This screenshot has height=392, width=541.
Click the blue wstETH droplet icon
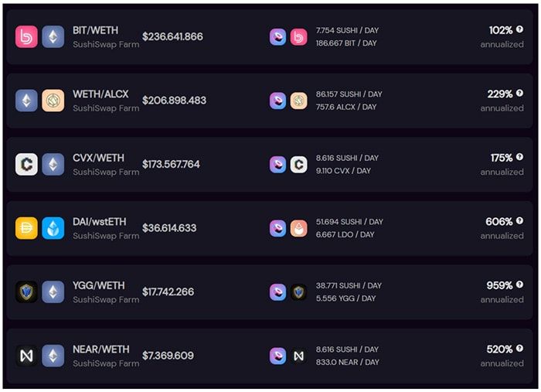tap(53, 228)
